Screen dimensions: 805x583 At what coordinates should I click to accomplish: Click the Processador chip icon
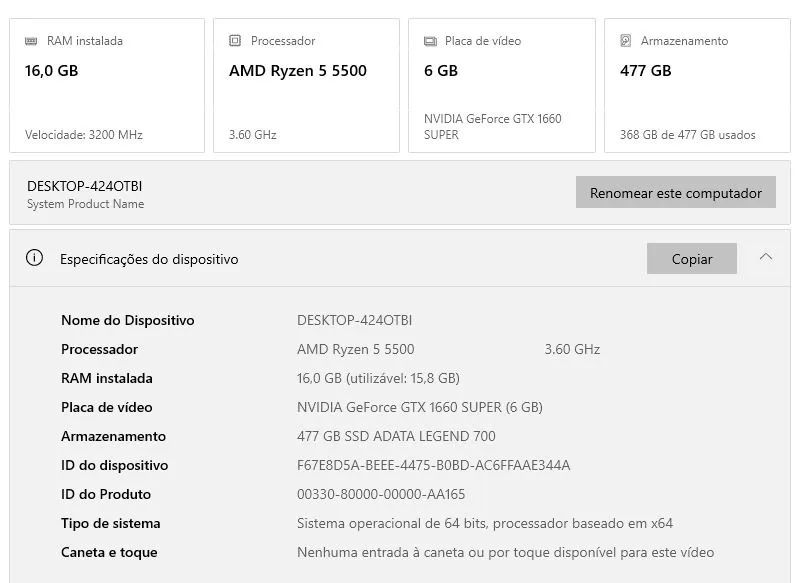235,41
